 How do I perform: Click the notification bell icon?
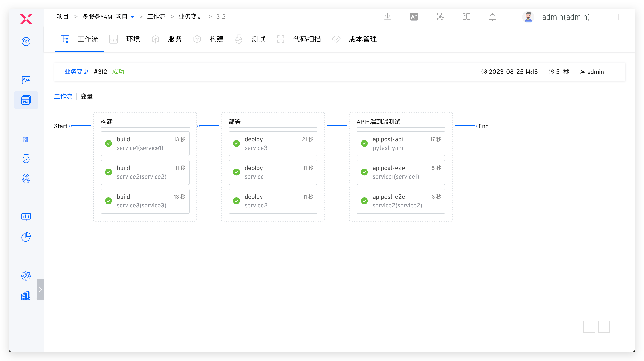point(492,17)
